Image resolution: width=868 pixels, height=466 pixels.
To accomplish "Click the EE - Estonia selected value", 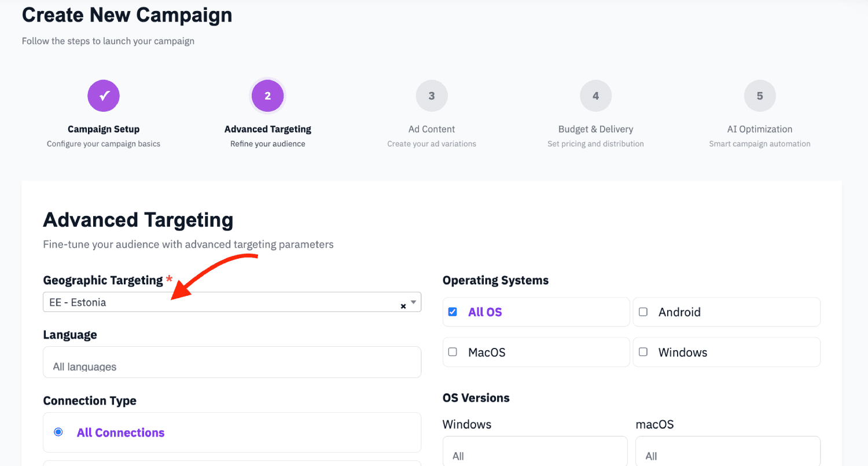I will 78,302.
